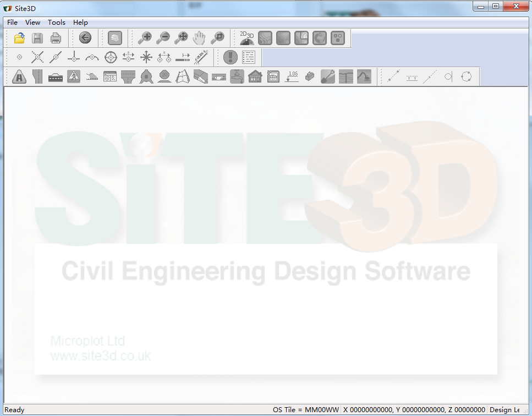Image resolution: width=532 pixels, height=416 pixels.
Task: Select the diagonal line with arrow icon
Action: pos(430,76)
